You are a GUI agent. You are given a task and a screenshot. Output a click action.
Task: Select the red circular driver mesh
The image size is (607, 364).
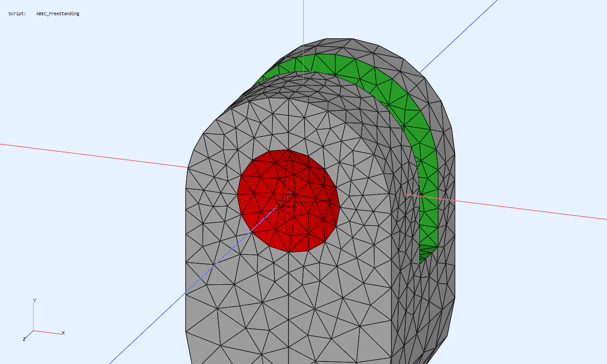[x=289, y=201]
